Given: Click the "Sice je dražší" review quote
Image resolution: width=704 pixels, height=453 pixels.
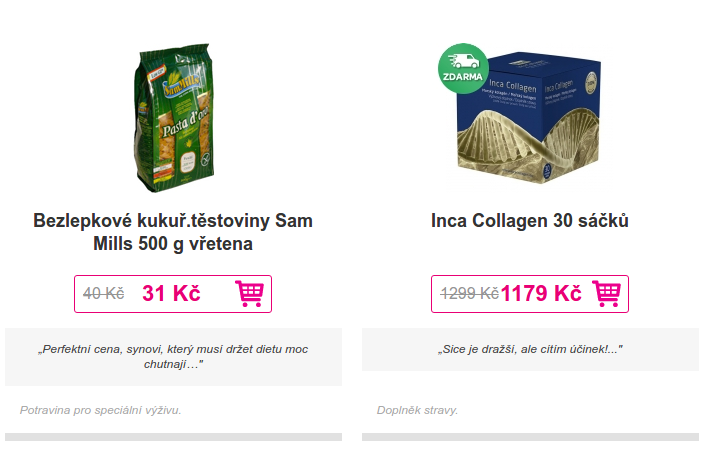Looking at the screenshot, I should point(530,350).
